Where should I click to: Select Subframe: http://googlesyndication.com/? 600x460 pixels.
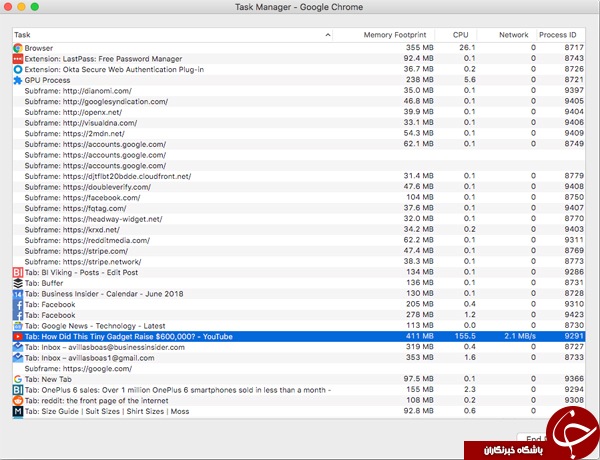(x=298, y=102)
